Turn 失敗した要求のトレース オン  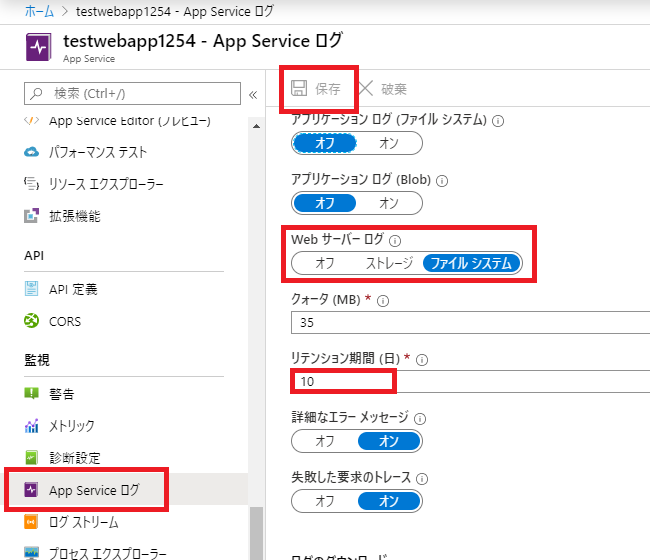389,501
